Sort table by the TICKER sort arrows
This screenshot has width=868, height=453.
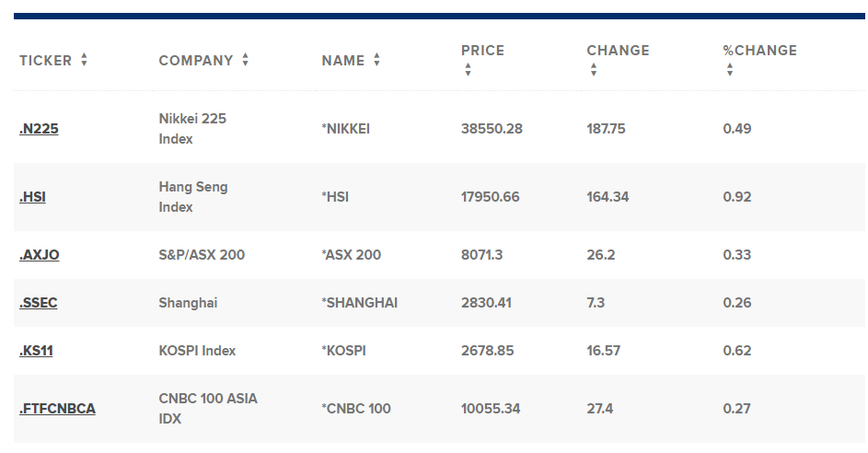(x=84, y=60)
